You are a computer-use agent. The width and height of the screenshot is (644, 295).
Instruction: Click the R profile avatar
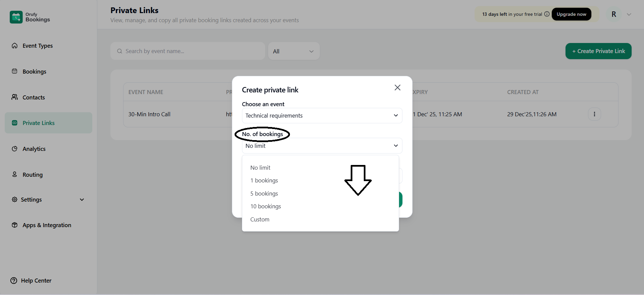click(614, 14)
